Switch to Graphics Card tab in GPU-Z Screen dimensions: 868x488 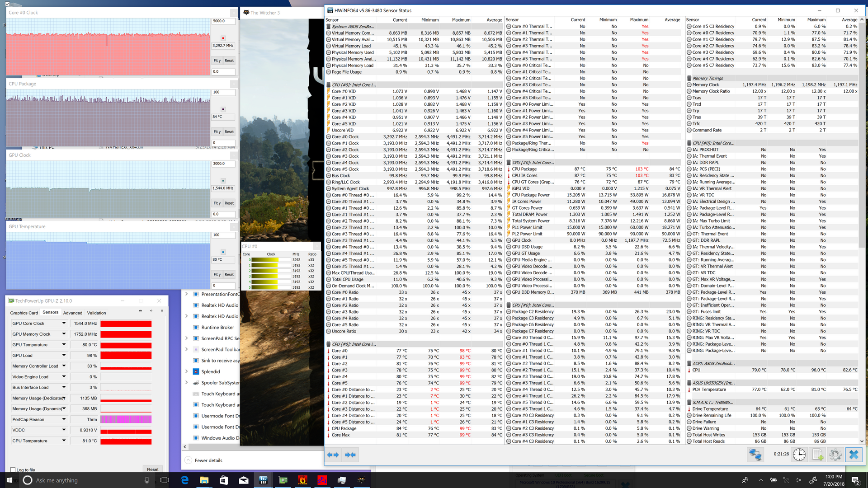24,313
